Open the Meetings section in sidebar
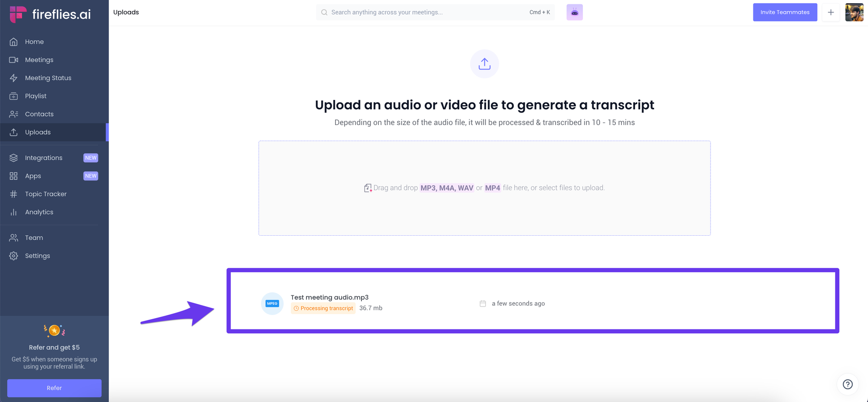The image size is (868, 402). tap(39, 59)
